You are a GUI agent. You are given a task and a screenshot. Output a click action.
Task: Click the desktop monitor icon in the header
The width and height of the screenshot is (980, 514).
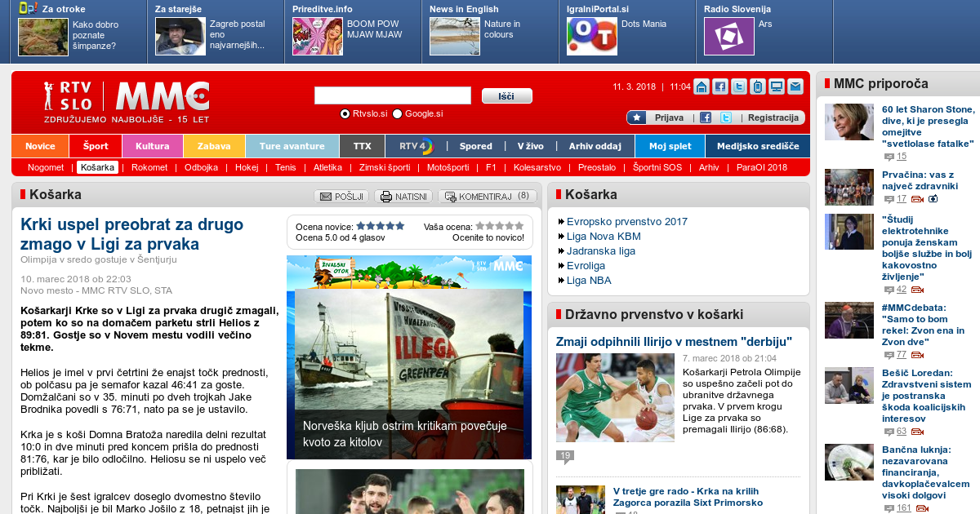[x=776, y=86]
